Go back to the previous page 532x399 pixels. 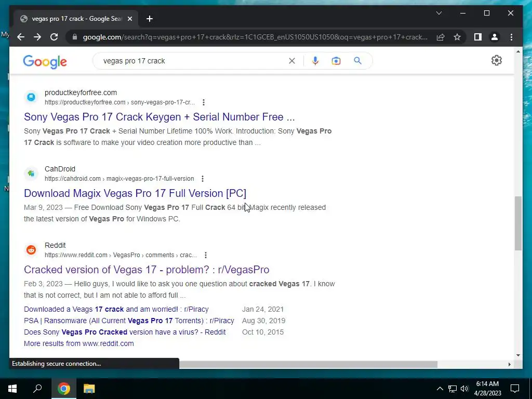(21, 37)
